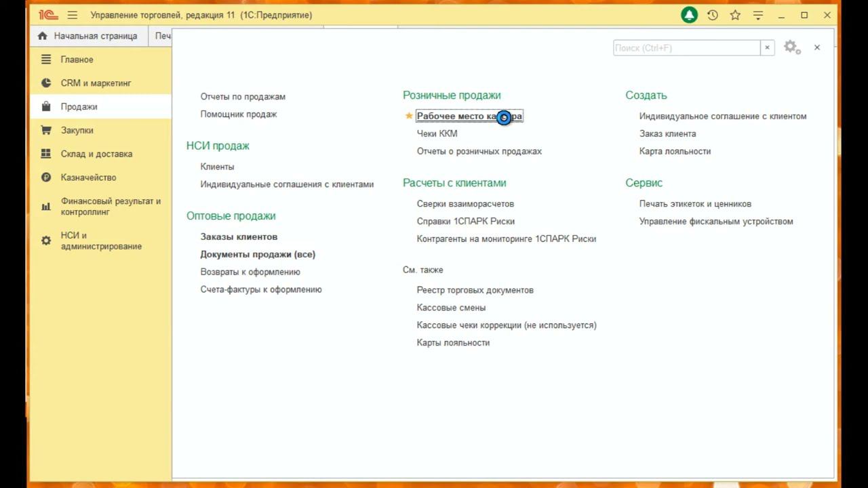The height and width of the screenshot is (488, 868).
Task: Open the 1C main menu logo
Action: tap(47, 15)
